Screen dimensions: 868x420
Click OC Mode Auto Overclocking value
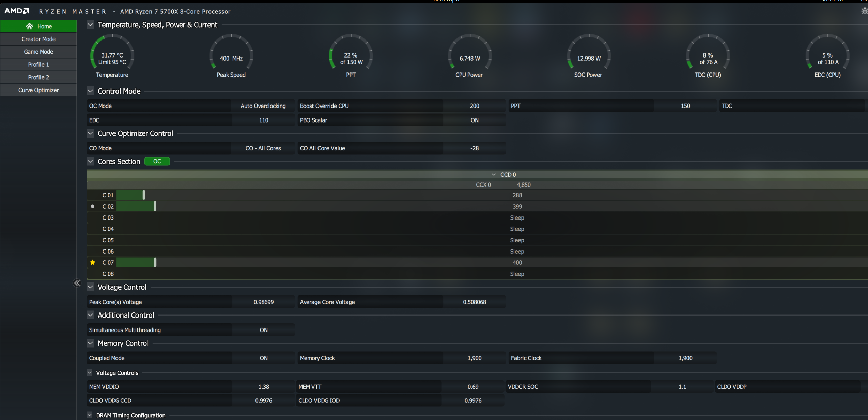[263, 106]
